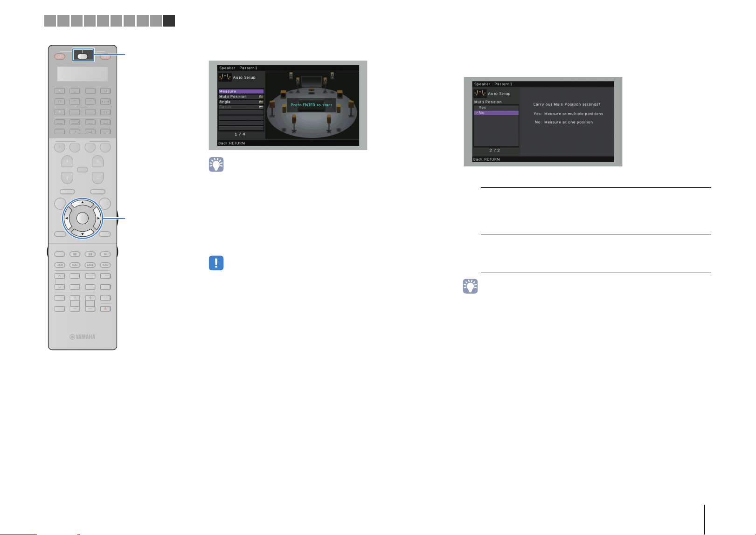
Task: Click the highlighted oval button at the remote's top
Action: pos(83,56)
